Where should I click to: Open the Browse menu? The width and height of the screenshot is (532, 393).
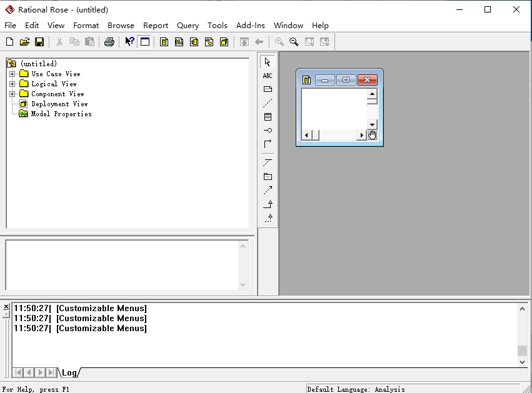(x=121, y=26)
